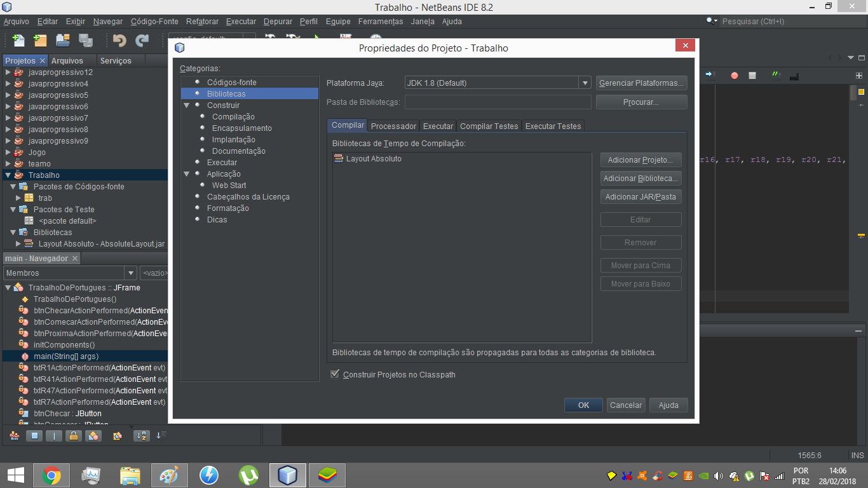Open the Plataforma Java combo box
The height and width of the screenshot is (488, 868).
(x=498, y=83)
